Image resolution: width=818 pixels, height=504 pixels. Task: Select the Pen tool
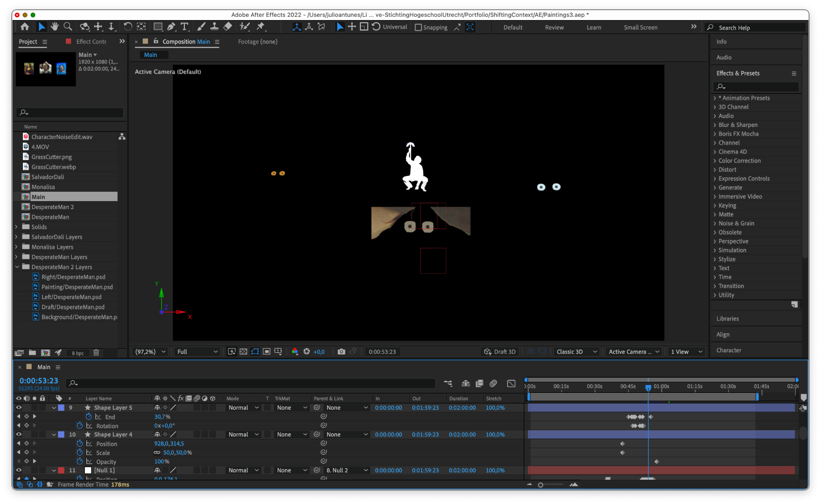(x=171, y=27)
